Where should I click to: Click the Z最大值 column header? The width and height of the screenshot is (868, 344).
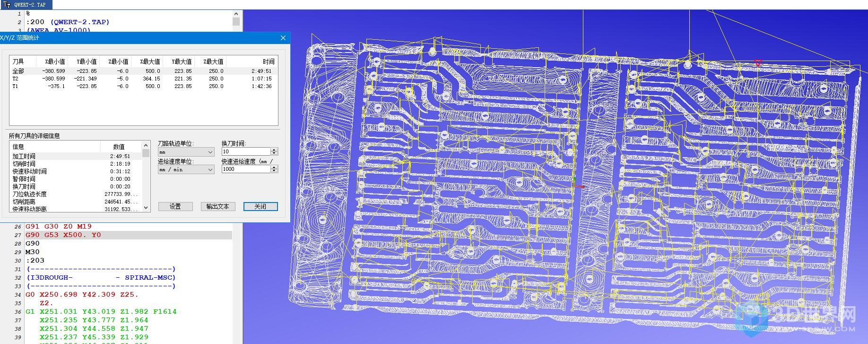coord(210,62)
